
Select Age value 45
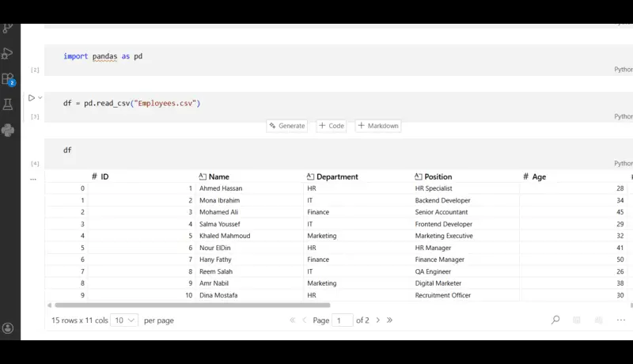(x=620, y=212)
